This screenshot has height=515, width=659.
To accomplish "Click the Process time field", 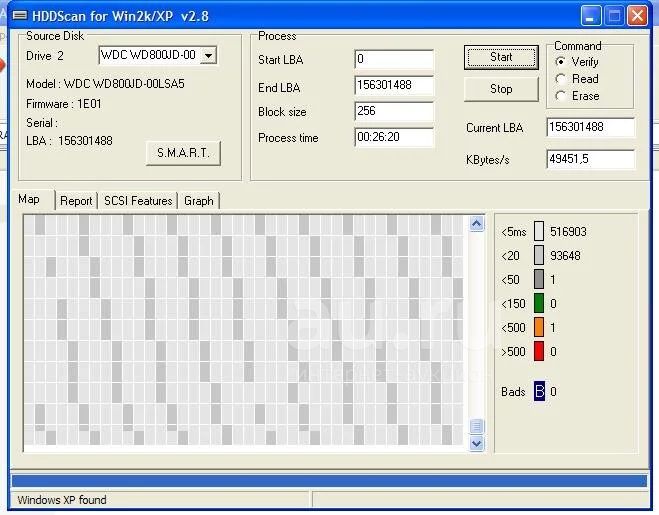I will [394, 137].
